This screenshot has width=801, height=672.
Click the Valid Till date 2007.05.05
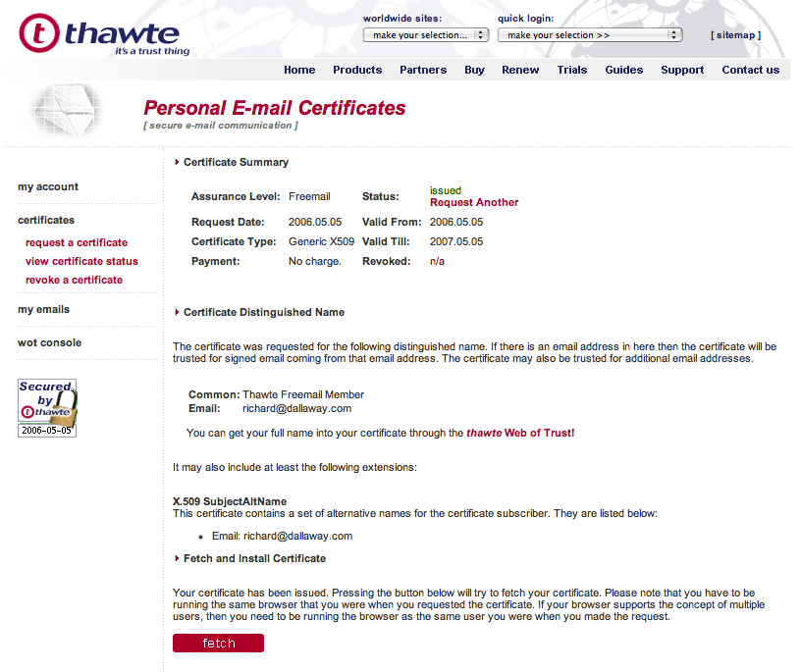coord(456,241)
